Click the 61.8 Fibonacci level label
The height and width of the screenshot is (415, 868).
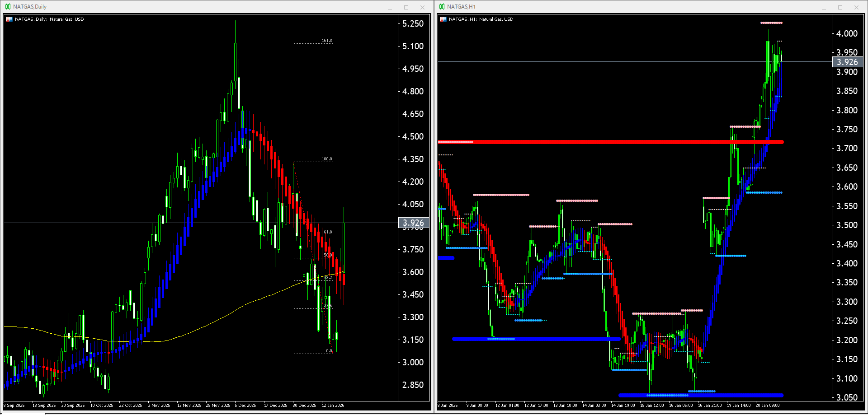328,232
